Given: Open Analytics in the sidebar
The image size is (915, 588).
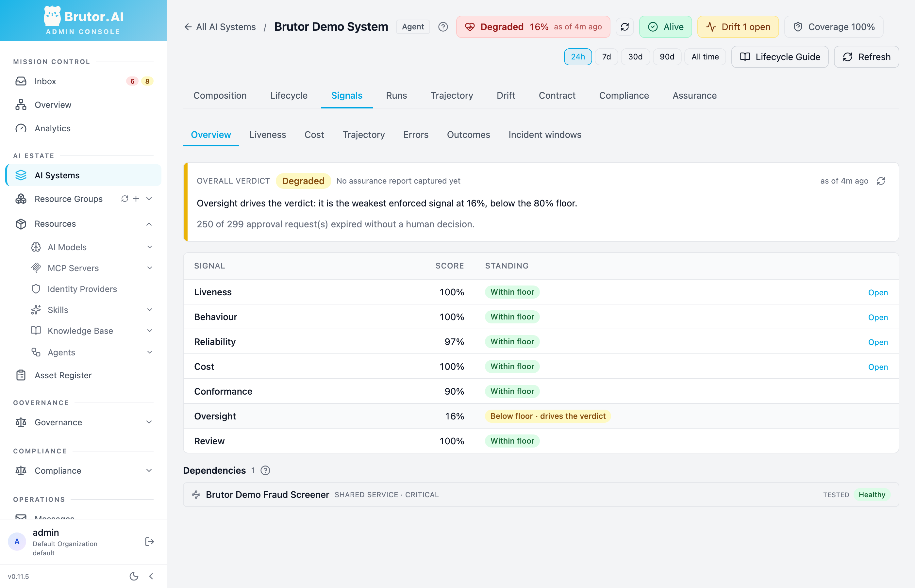Looking at the screenshot, I should (x=83, y=128).
